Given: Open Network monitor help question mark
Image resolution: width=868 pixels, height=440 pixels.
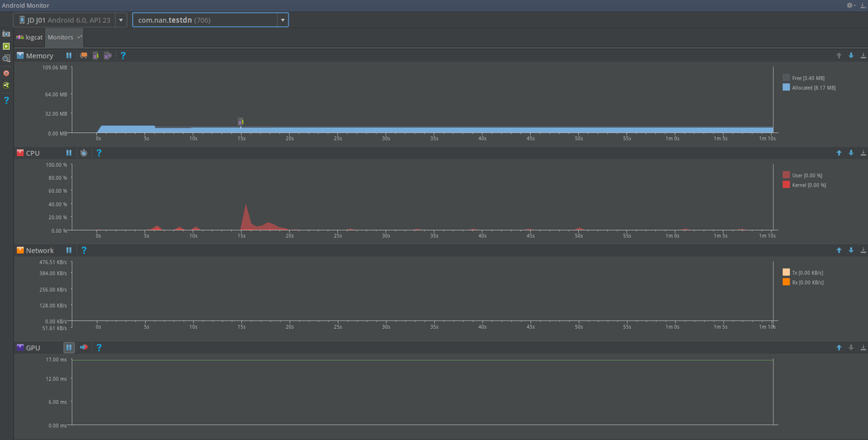Looking at the screenshot, I should [x=84, y=250].
